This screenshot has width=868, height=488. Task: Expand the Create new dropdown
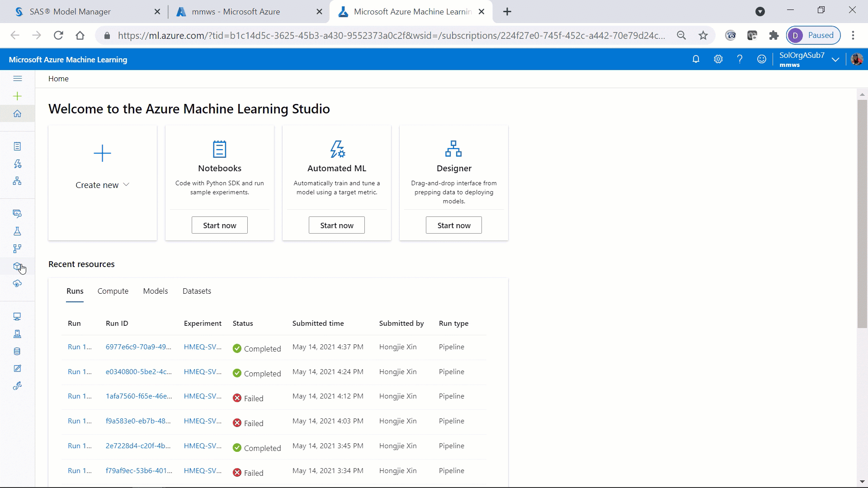point(102,184)
